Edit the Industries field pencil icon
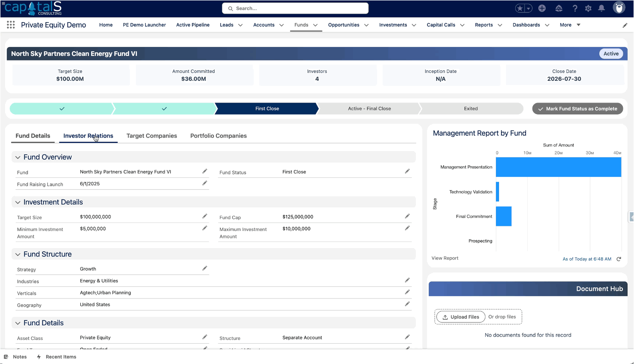This screenshot has height=364, width=634. coord(407,280)
